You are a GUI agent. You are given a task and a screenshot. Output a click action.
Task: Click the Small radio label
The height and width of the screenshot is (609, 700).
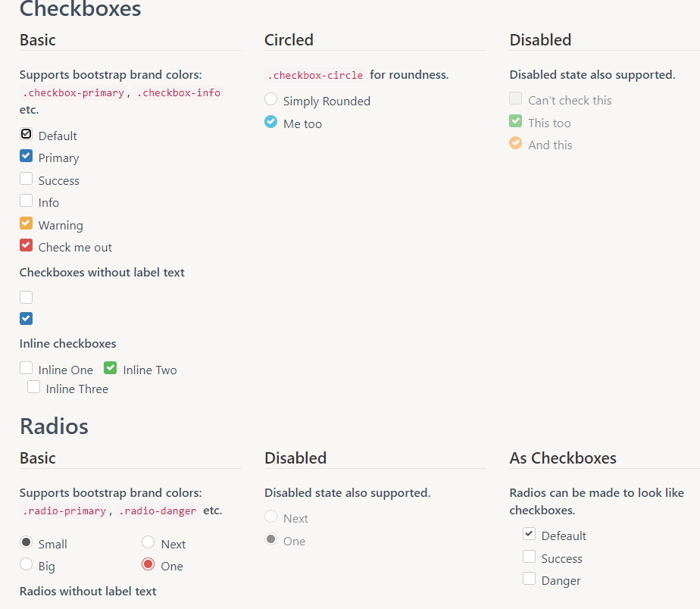[53, 545]
